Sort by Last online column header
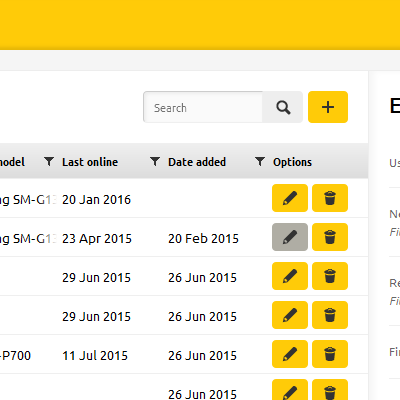400x400 pixels. point(90,162)
